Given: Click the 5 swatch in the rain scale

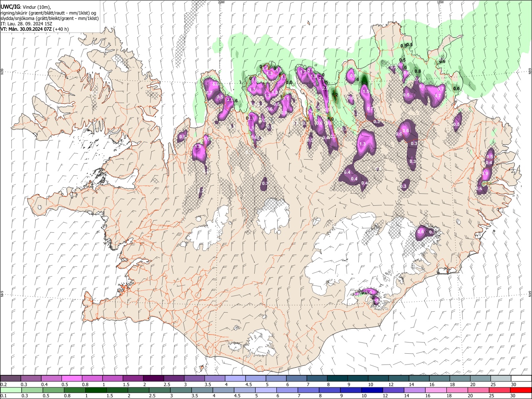Looking at the screenshot, I should pos(266,390).
